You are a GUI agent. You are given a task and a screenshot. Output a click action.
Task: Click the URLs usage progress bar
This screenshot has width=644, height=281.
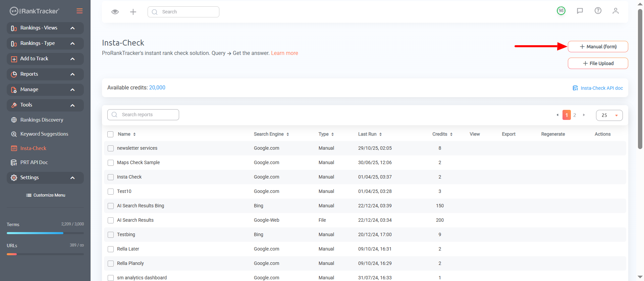(x=45, y=254)
